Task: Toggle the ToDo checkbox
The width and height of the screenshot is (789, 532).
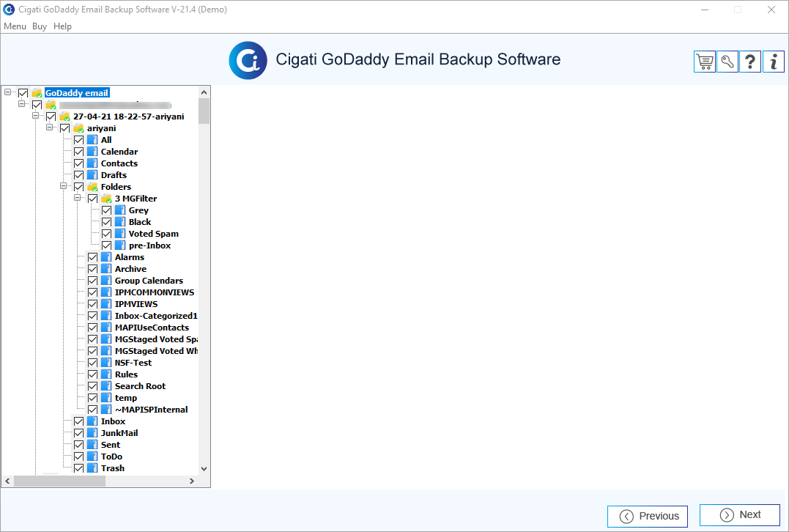Action: [x=78, y=457]
